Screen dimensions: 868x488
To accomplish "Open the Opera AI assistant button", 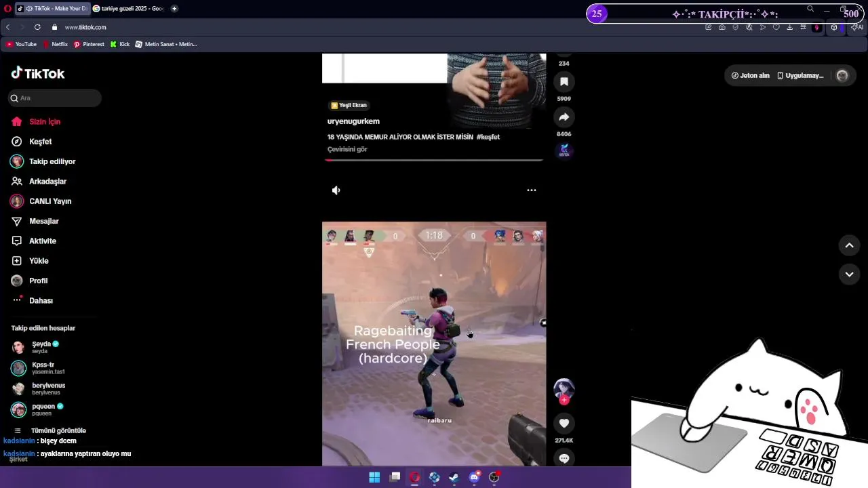I will [857, 27].
